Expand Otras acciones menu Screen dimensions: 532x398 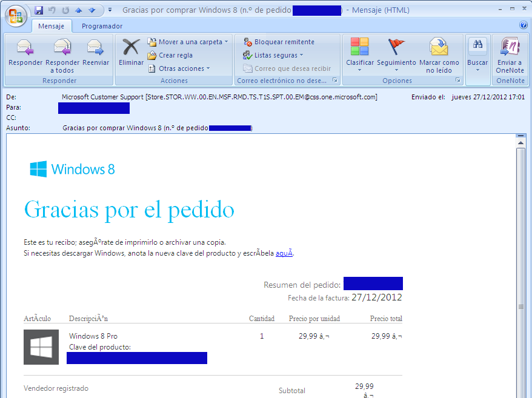(x=179, y=68)
